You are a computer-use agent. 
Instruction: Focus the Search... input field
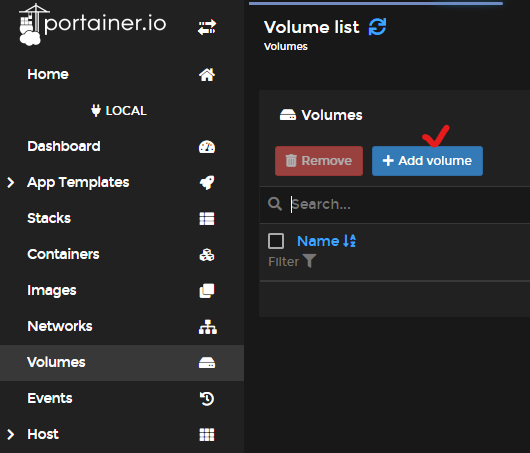[410, 205]
